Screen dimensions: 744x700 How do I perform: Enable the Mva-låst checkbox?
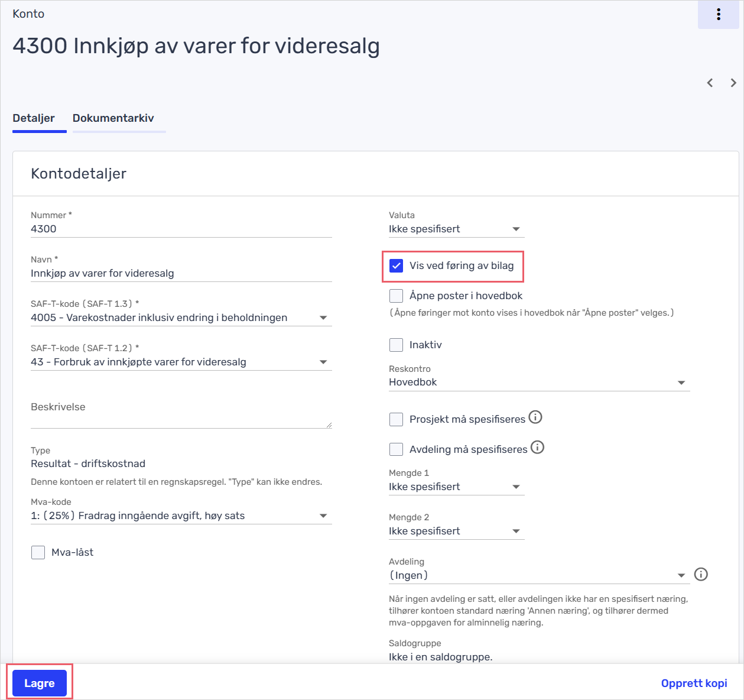click(x=38, y=552)
